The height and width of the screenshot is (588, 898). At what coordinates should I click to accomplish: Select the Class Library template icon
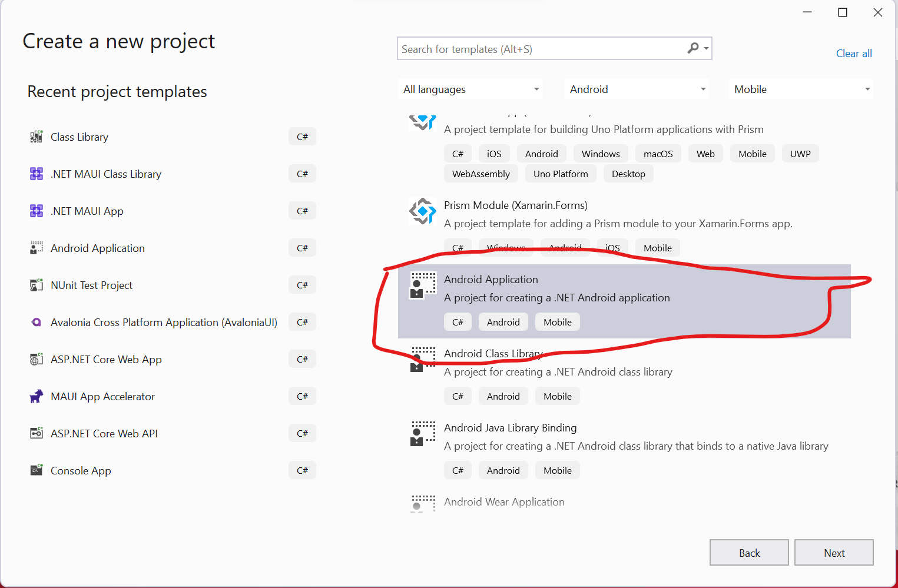pyautogui.click(x=36, y=136)
